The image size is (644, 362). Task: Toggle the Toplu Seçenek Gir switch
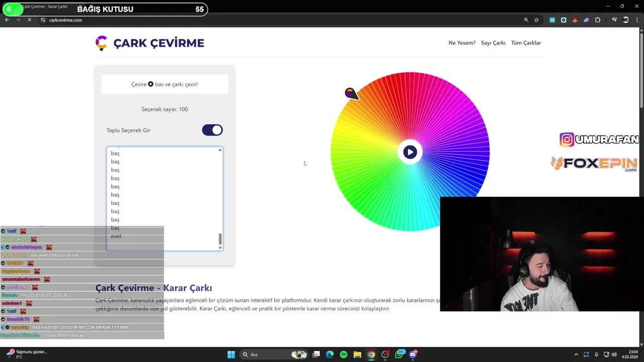pyautogui.click(x=212, y=130)
